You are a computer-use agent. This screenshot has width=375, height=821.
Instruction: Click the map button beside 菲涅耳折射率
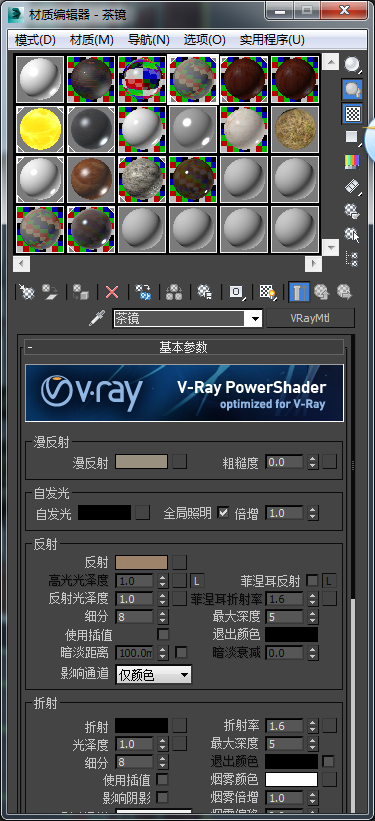tap(329, 598)
